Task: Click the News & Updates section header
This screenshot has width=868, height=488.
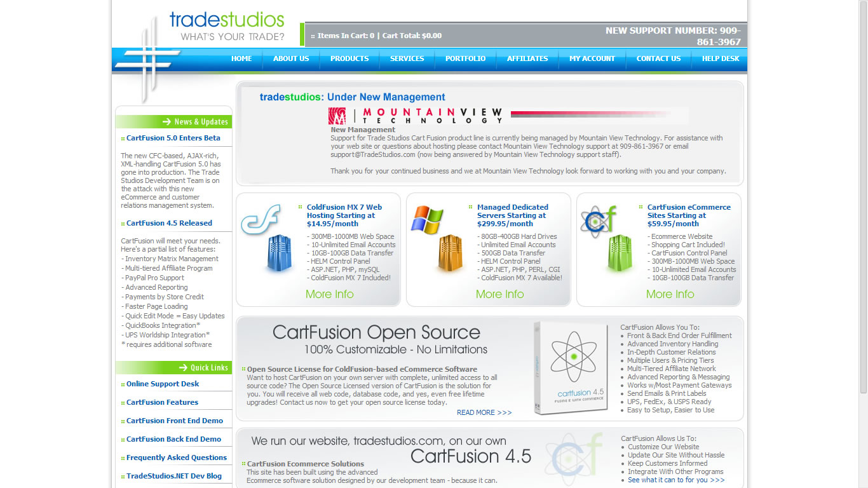Action: (173, 121)
